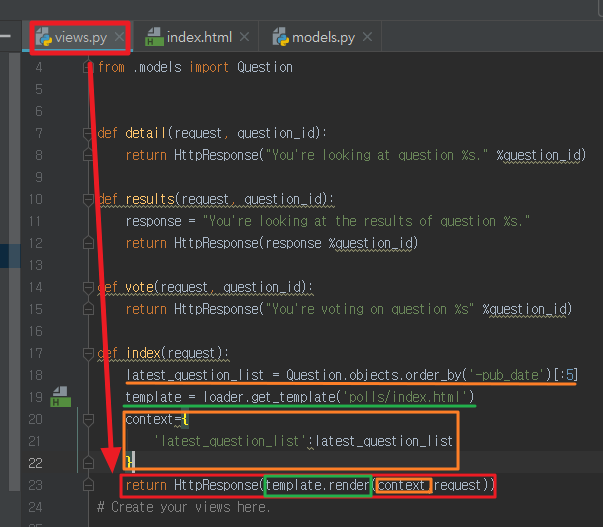Click the 'results' function name
The image size is (603, 527).
point(150,199)
